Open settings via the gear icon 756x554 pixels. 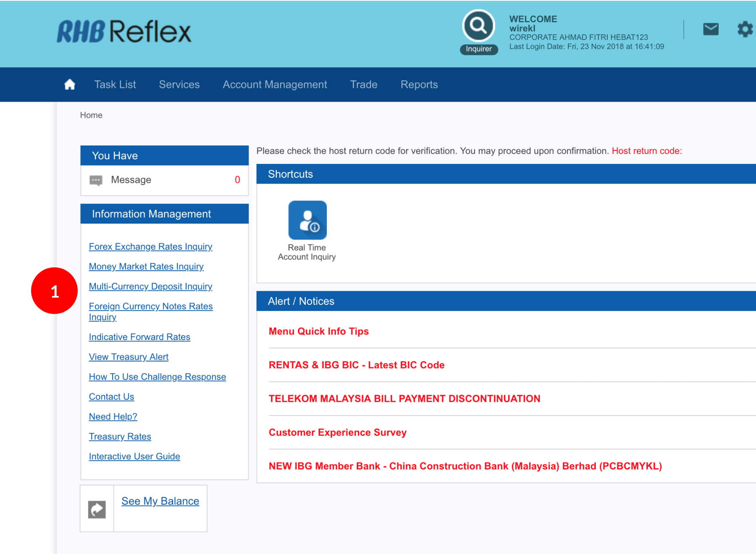[745, 29]
